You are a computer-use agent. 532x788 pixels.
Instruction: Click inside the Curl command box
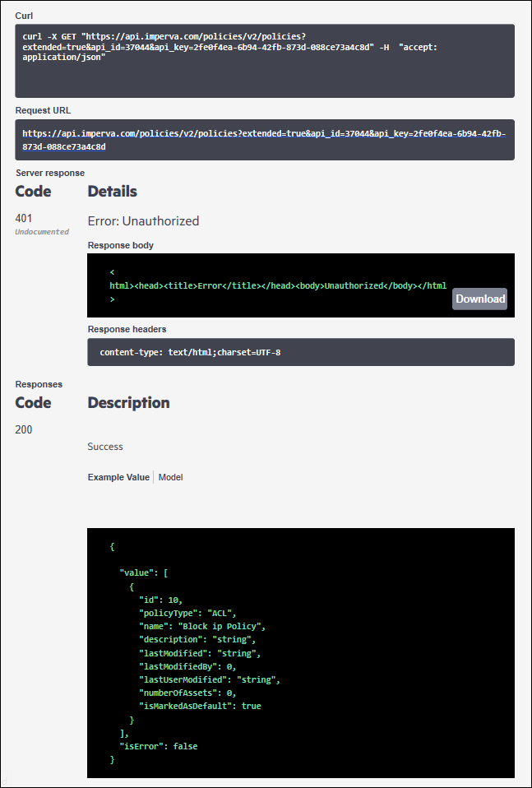click(x=265, y=61)
